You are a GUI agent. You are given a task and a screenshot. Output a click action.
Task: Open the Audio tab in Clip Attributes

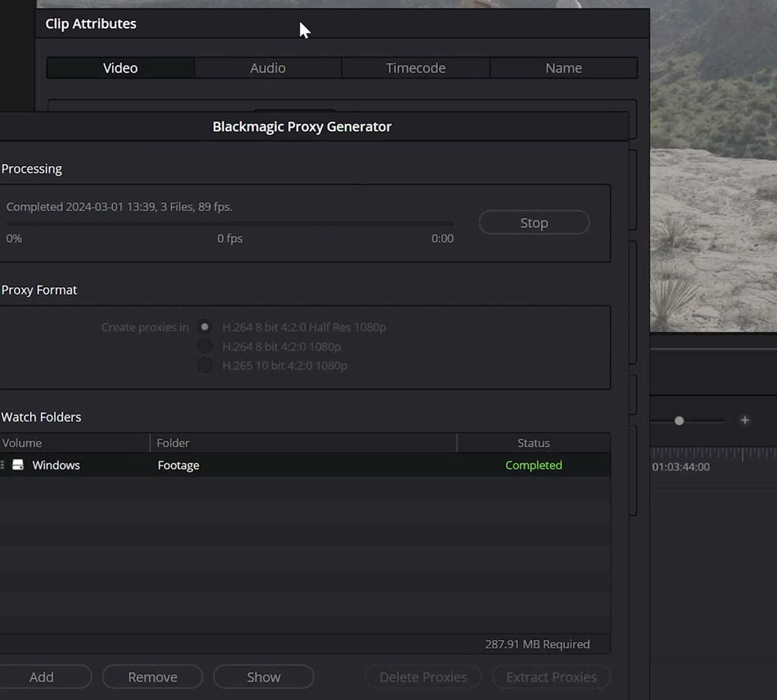pos(268,68)
